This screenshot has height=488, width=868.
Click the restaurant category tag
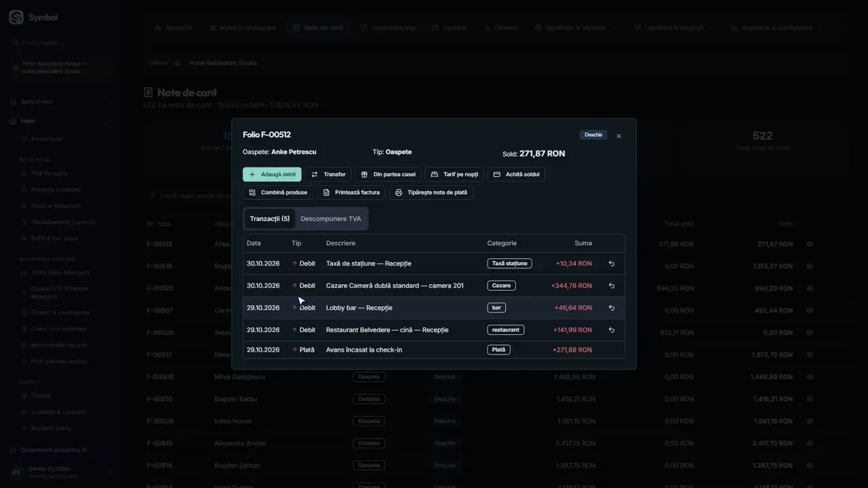[x=505, y=330]
